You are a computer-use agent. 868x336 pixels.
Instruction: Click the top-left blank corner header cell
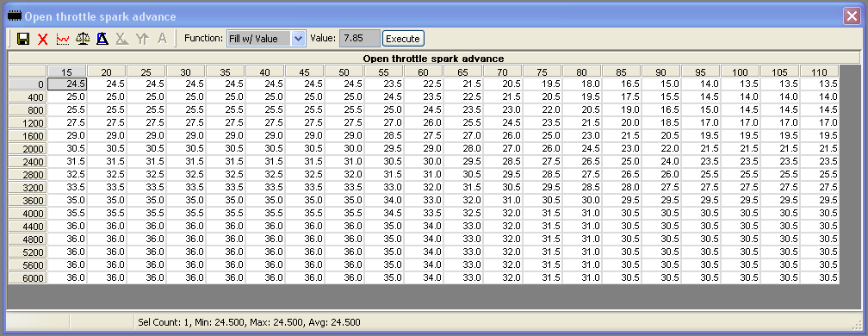pyautogui.click(x=28, y=72)
